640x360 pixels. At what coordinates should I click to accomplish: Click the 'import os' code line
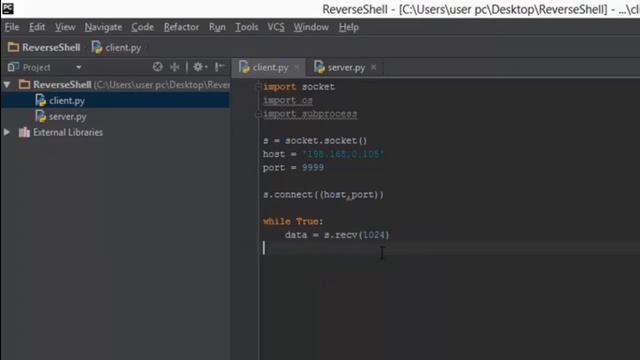tap(288, 100)
